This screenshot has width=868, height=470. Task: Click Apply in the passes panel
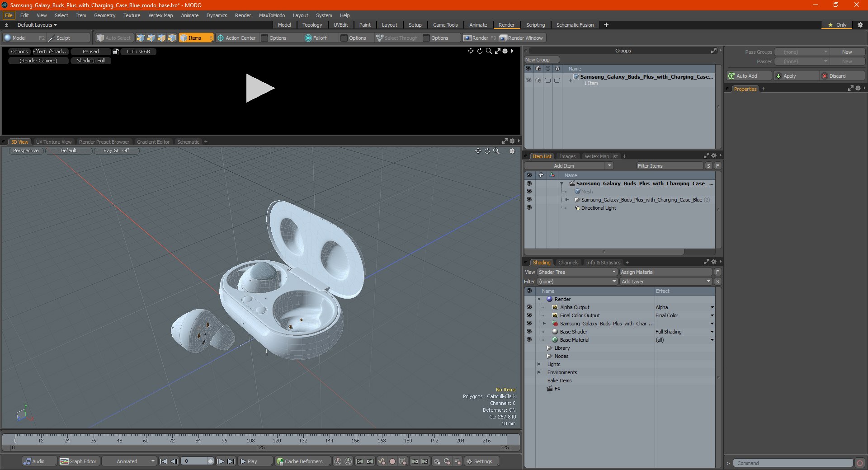[797, 76]
